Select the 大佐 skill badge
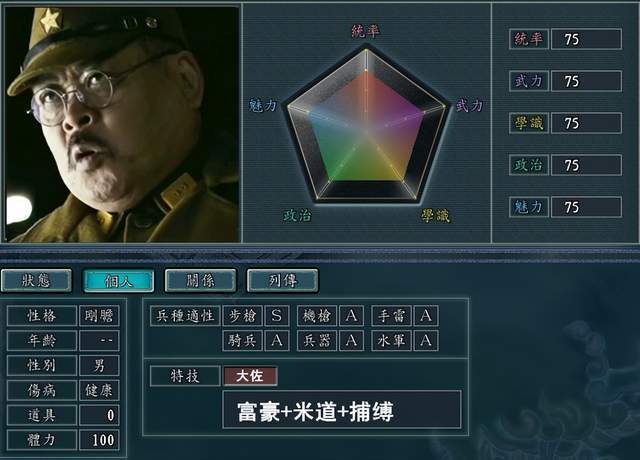This screenshot has height=460, width=640. [250, 376]
